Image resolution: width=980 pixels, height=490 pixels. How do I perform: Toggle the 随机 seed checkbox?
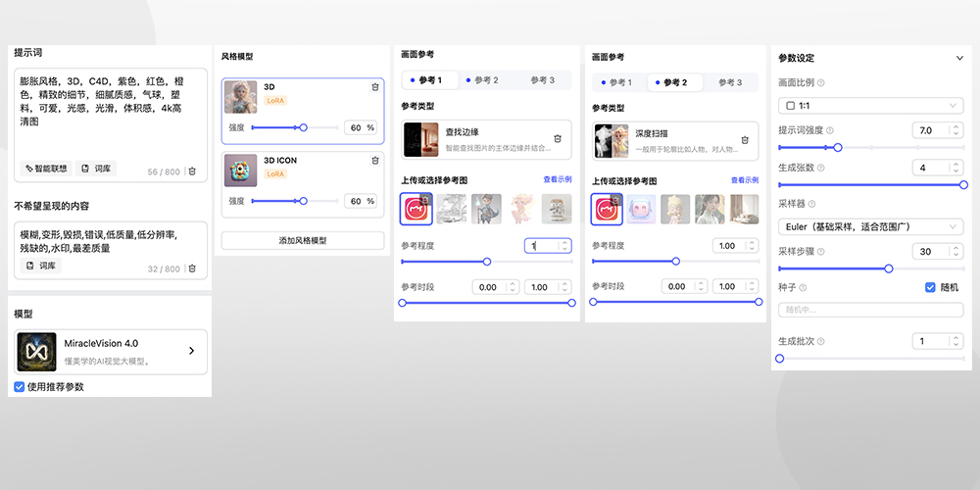pos(930,287)
